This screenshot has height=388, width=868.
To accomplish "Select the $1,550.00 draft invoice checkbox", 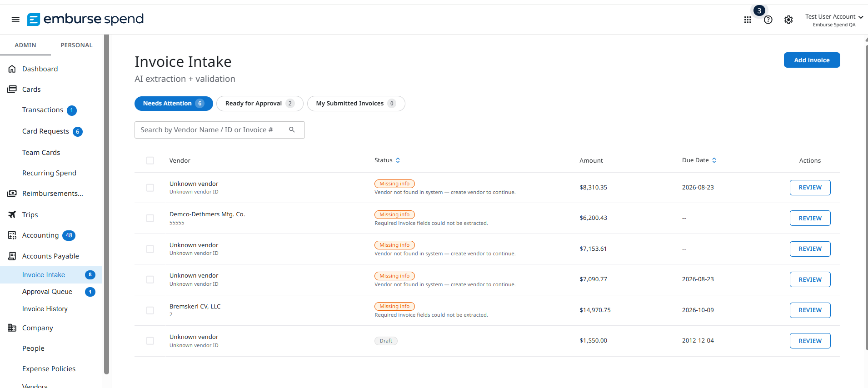I will tap(150, 341).
